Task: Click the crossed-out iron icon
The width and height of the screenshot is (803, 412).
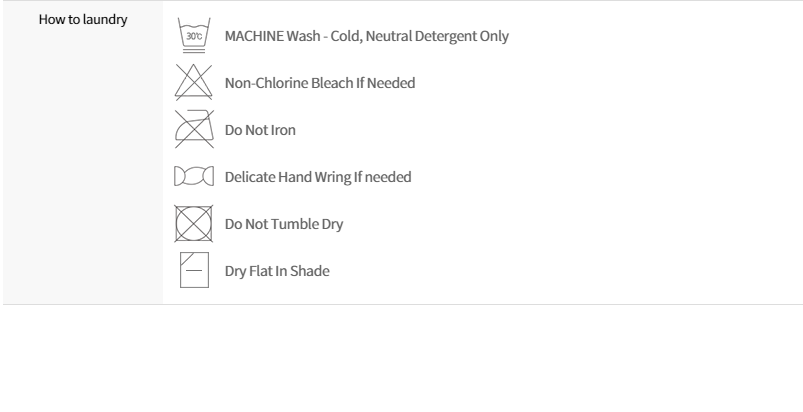Action: pos(192,129)
